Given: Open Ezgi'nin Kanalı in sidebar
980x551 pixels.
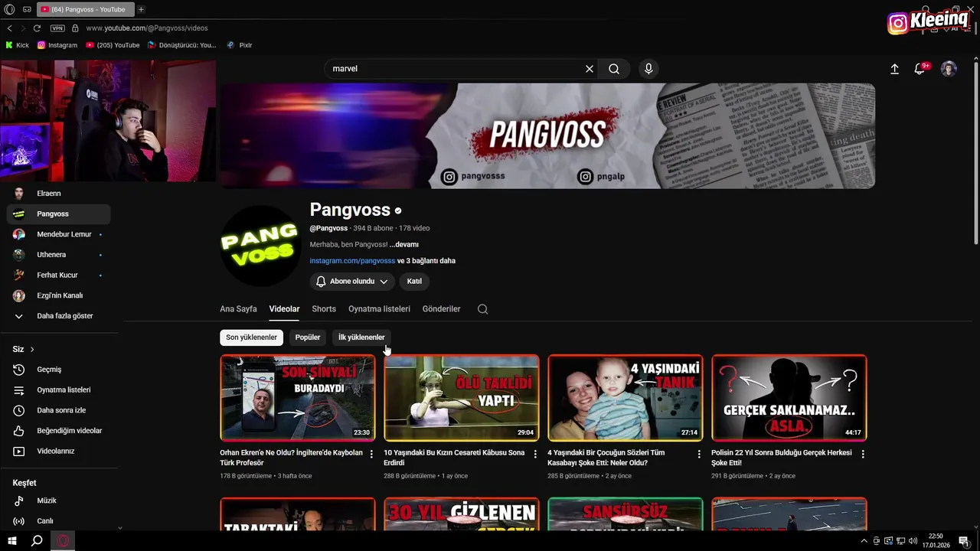Looking at the screenshot, I should [x=58, y=295].
